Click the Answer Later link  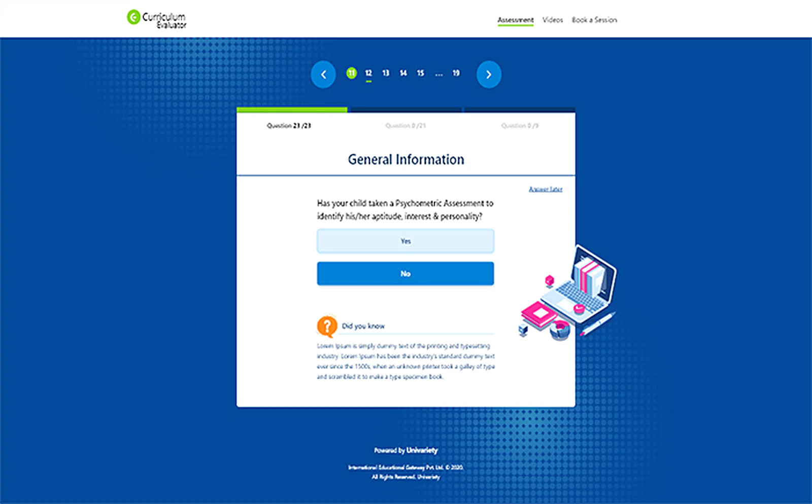(x=546, y=189)
